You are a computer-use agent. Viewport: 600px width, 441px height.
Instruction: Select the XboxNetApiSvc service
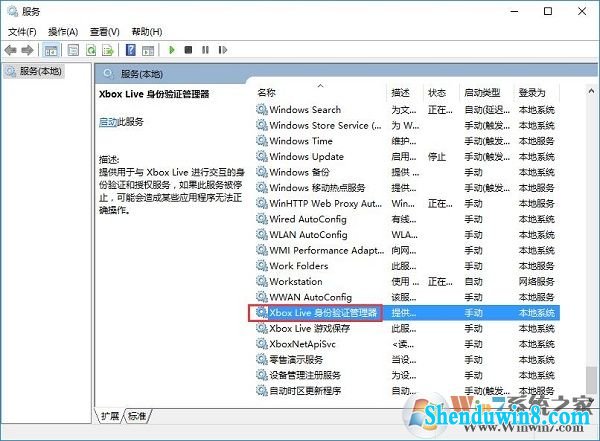coord(408,344)
